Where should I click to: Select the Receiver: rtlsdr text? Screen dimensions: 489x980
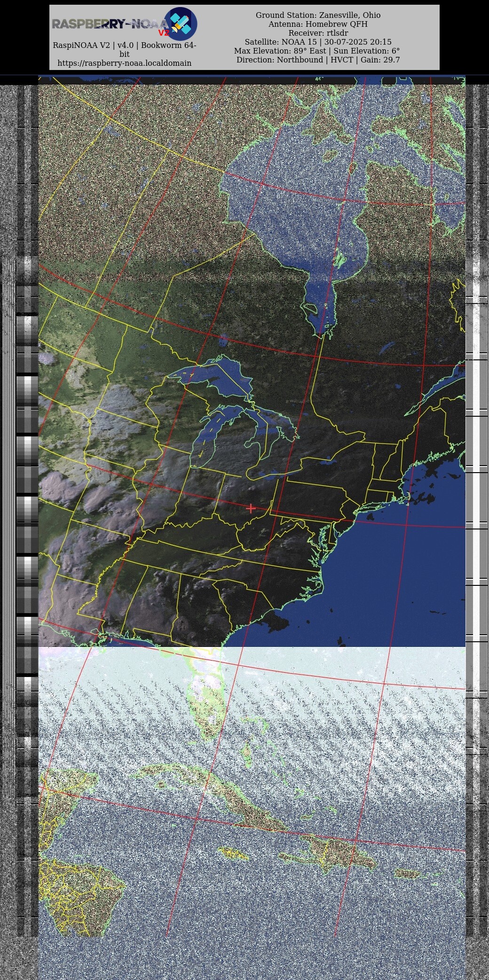tap(318, 33)
